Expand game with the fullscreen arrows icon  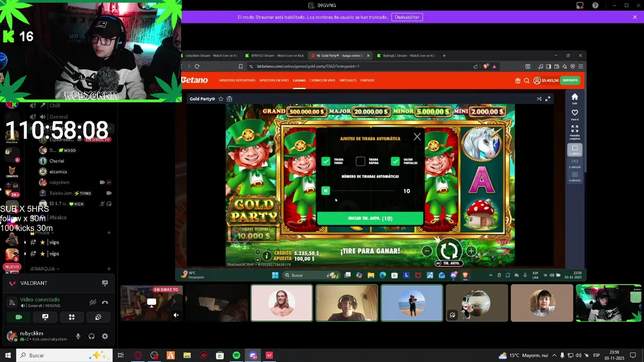click(x=548, y=99)
